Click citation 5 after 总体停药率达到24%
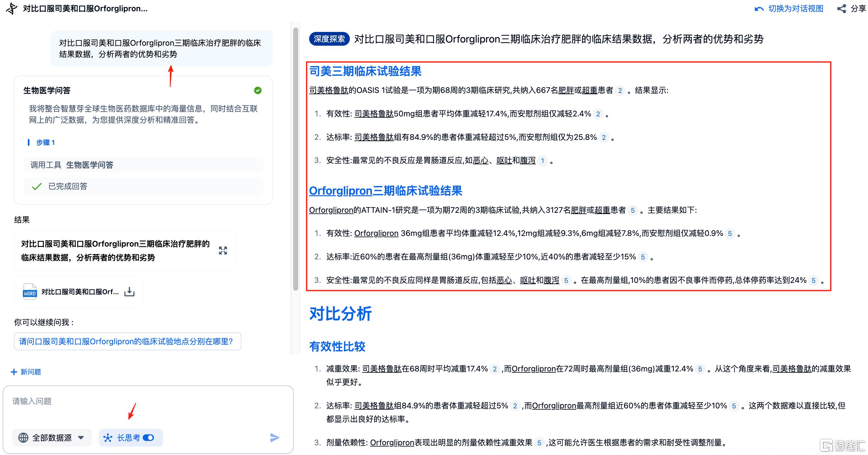The height and width of the screenshot is (455, 868). (x=814, y=280)
